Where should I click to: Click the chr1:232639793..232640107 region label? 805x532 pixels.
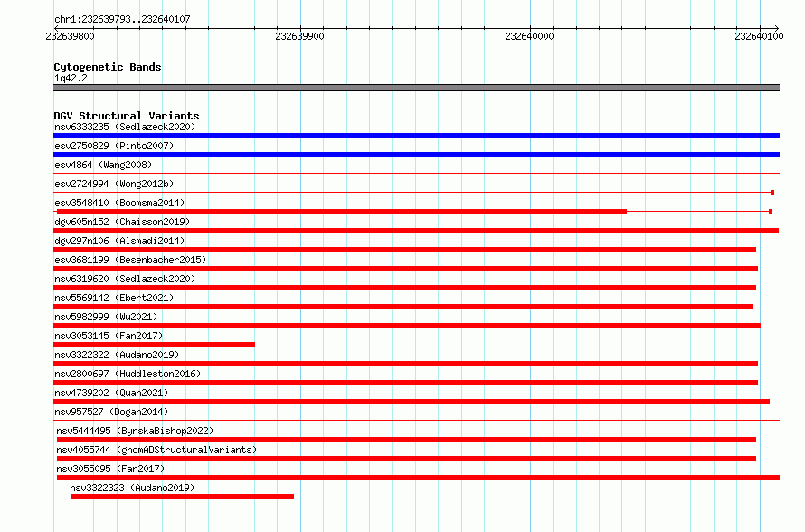pos(122,19)
